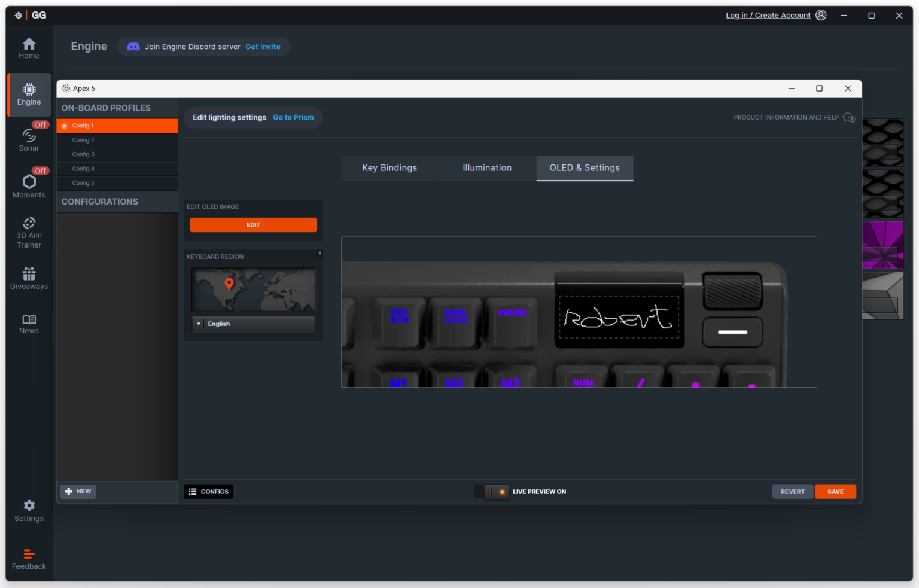Switch to the Illumination tab
This screenshot has height=588, width=919.
[486, 168]
